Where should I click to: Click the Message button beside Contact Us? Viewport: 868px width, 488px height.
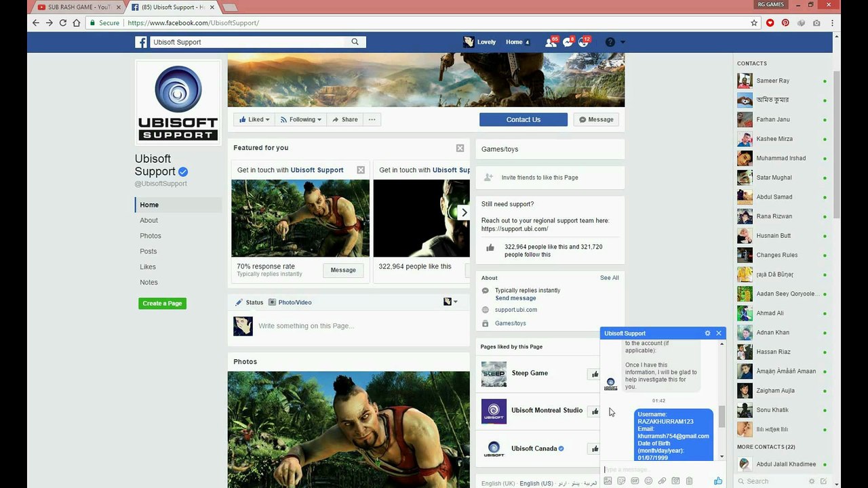[596, 119]
